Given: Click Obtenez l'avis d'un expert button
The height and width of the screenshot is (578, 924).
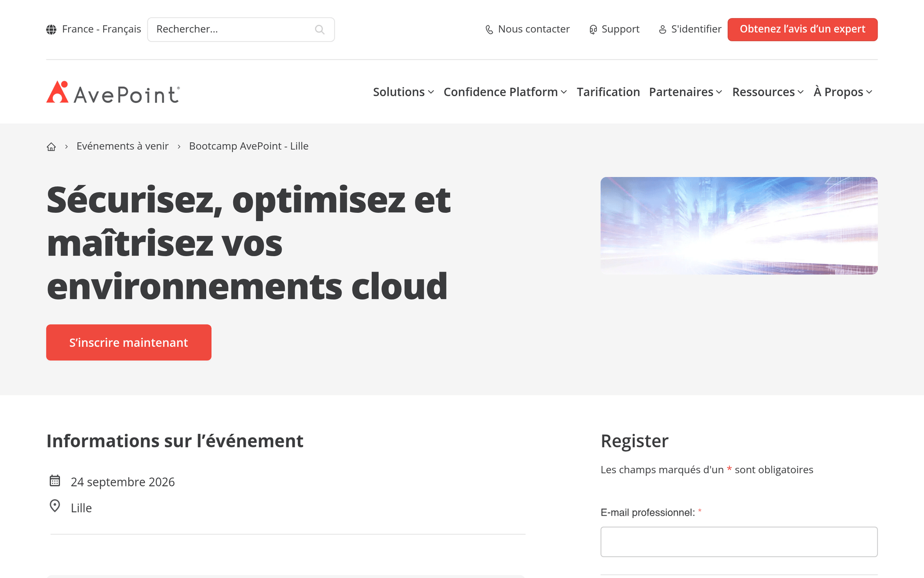Looking at the screenshot, I should click(x=802, y=29).
